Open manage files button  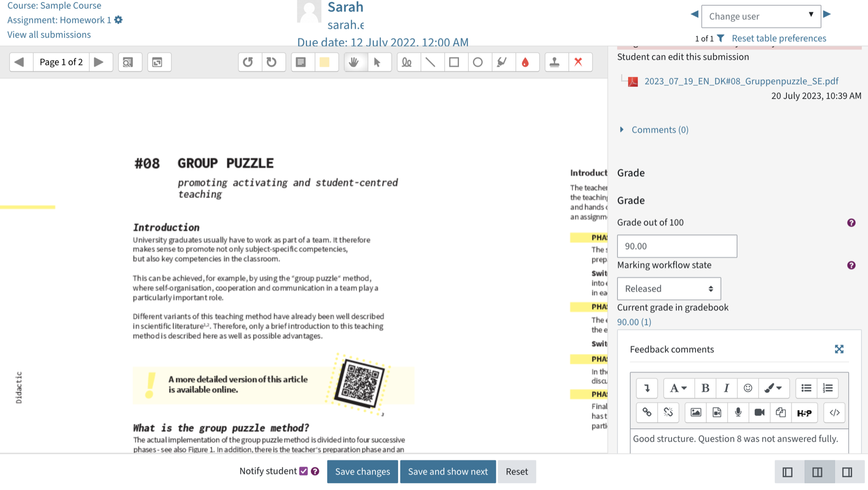pos(781,412)
